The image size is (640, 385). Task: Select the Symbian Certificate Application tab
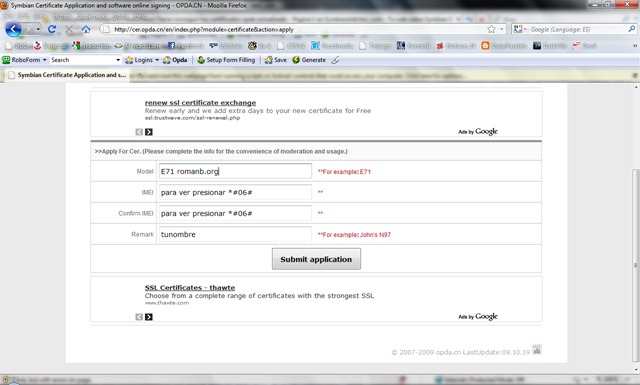click(67, 75)
